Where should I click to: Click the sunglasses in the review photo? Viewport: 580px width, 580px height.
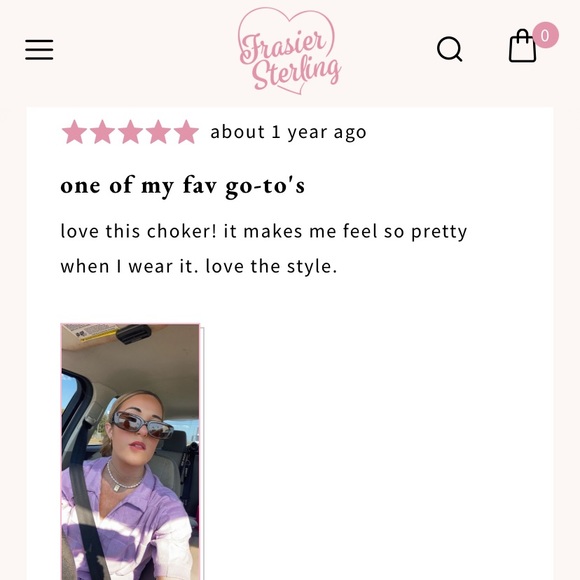click(x=142, y=425)
